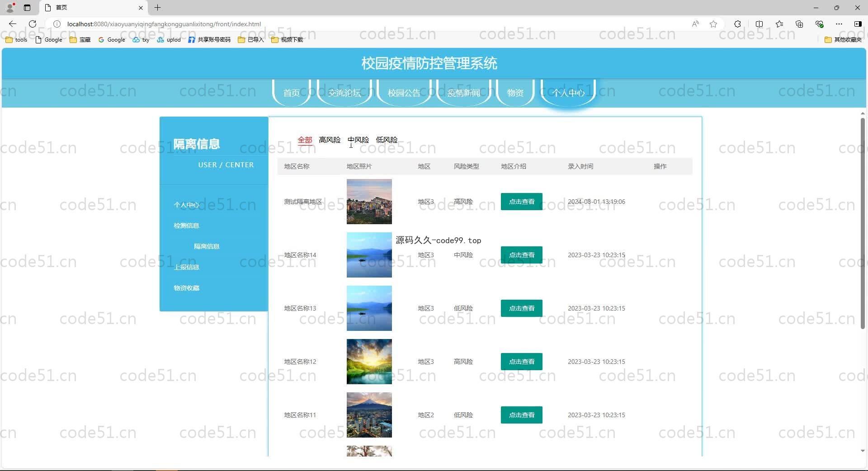Viewport: 868px width, 471px height.
Task: Open the site information icon in address bar
Action: (57, 24)
